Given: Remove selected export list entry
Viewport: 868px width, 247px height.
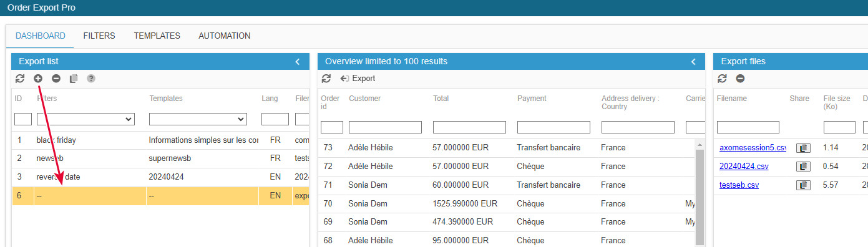Looking at the screenshot, I should tap(56, 79).
